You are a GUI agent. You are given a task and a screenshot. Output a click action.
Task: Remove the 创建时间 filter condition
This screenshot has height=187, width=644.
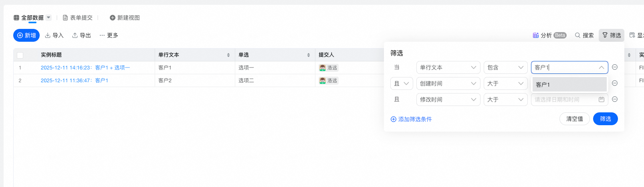[x=615, y=83]
